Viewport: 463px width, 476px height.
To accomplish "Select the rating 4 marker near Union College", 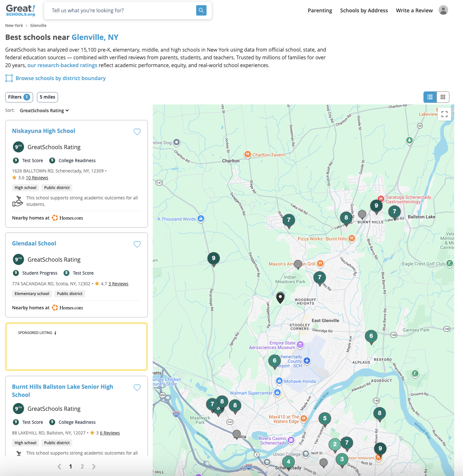I will [289, 462].
